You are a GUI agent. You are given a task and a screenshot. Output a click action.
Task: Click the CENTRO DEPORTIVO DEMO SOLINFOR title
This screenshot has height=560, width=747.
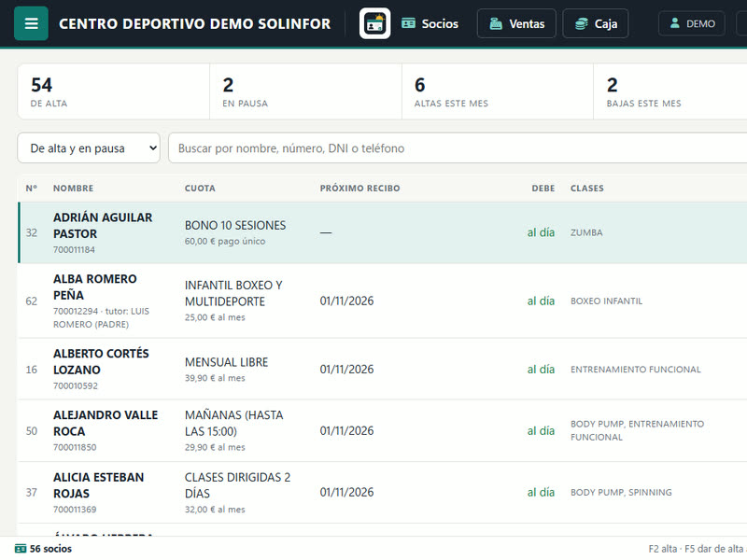pyautogui.click(x=194, y=24)
